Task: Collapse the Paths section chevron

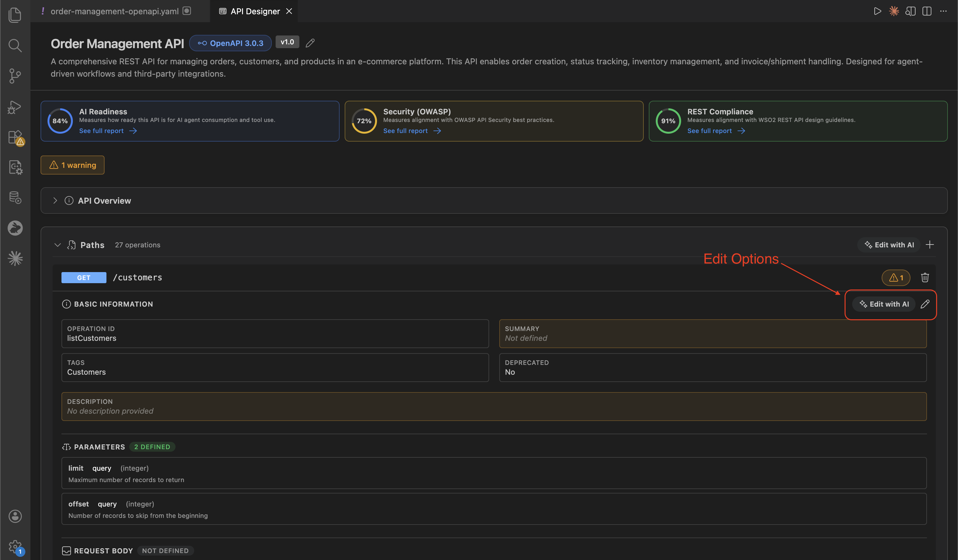Action: [57, 245]
